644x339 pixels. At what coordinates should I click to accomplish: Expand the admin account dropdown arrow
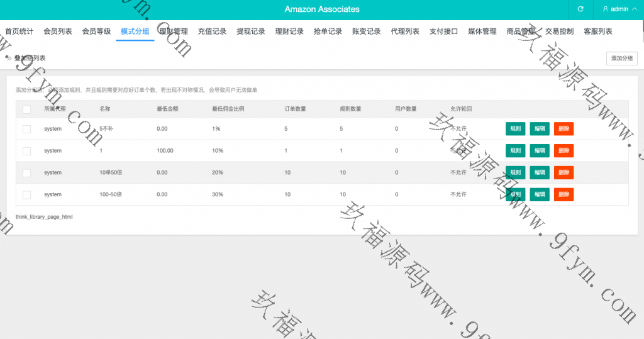[635, 9]
